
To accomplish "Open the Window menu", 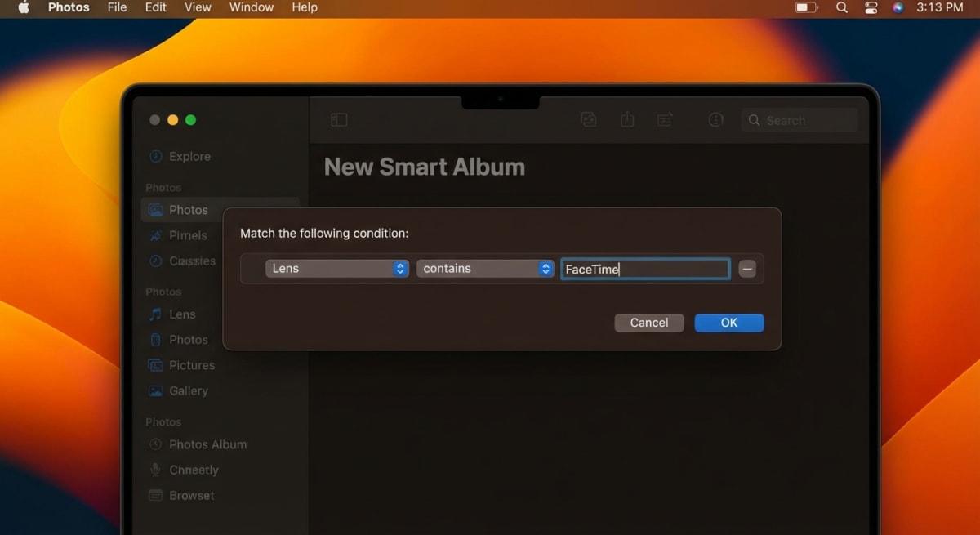I will pyautogui.click(x=251, y=7).
